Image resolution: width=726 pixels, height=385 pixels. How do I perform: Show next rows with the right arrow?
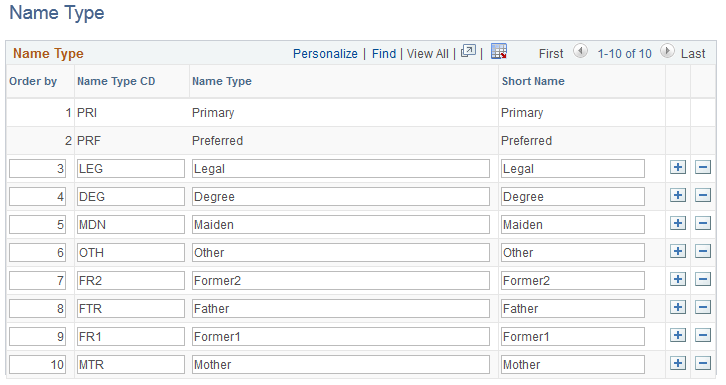(667, 51)
